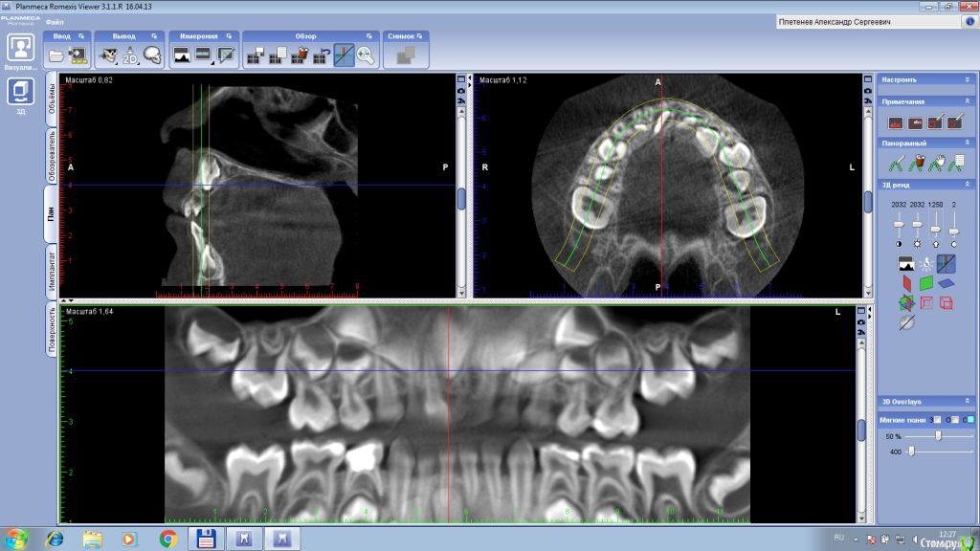Collapse the Панорамный panel
This screenshot has width=980, height=551.
(x=969, y=143)
